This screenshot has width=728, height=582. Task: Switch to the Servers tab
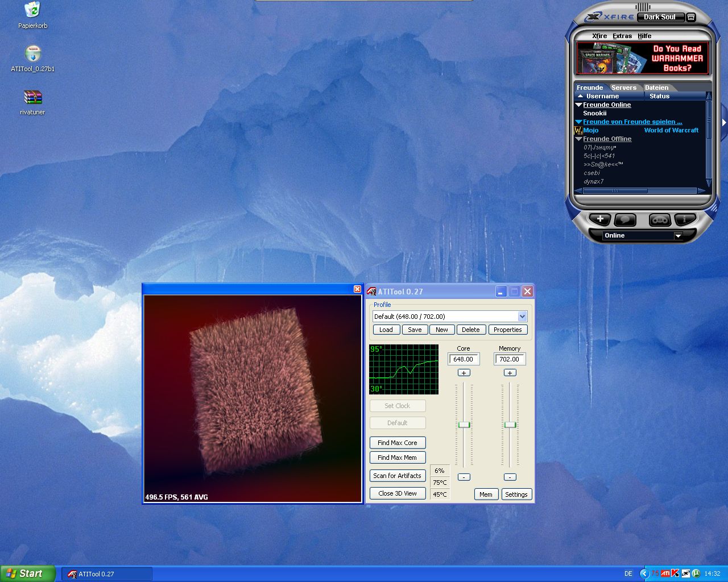point(624,88)
